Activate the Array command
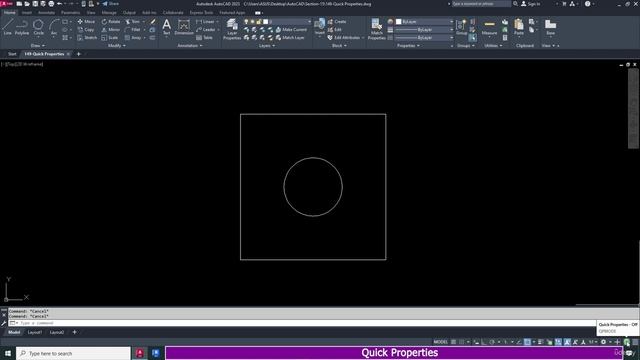The width and height of the screenshot is (640, 360). tap(133, 38)
